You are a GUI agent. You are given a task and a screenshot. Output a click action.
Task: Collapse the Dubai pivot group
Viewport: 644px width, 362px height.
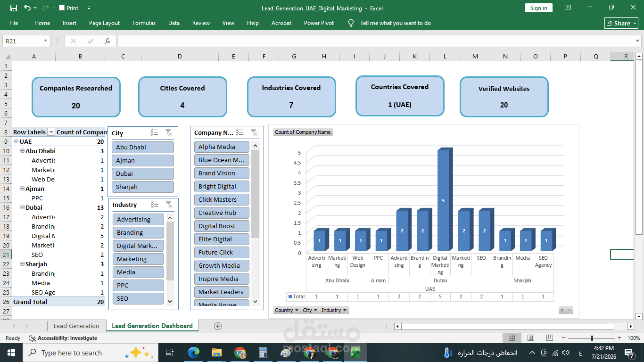pyautogui.click(x=22, y=207)
